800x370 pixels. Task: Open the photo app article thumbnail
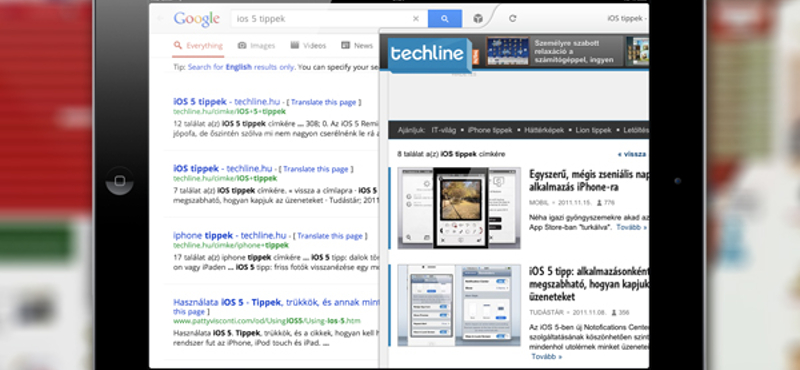point(459,208)
